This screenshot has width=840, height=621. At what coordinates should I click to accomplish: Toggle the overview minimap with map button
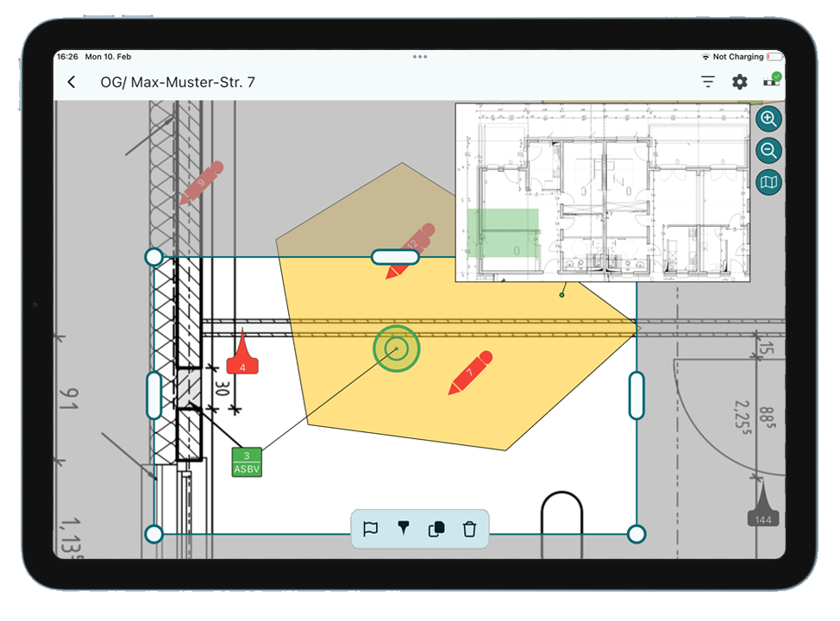coord(768,182)
